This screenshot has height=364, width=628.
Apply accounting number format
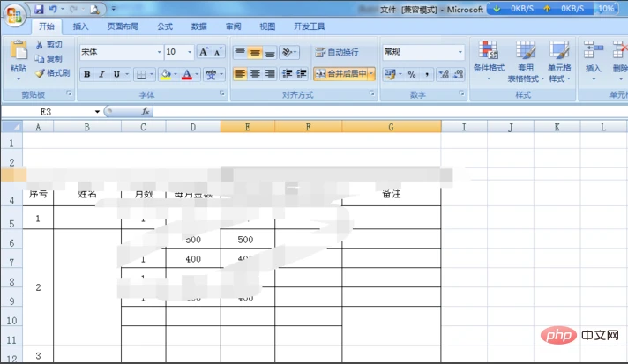click(x=390, y=74)
